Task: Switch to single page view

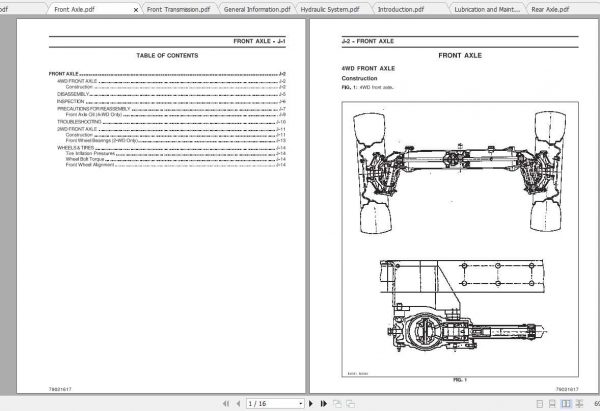Action: tap(540, 404)
